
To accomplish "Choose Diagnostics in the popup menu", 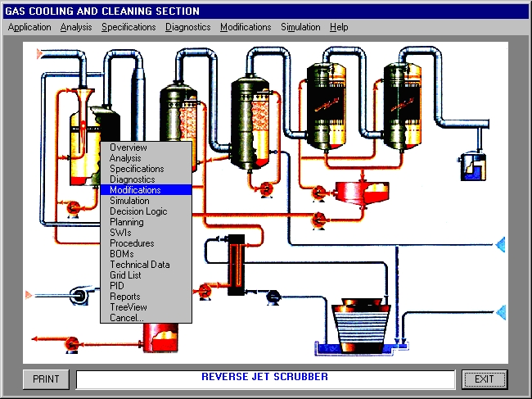I will click(147, 179).
